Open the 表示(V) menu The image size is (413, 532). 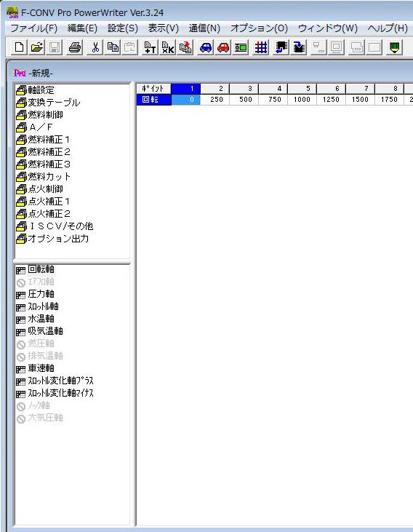(x=163, y=28)
